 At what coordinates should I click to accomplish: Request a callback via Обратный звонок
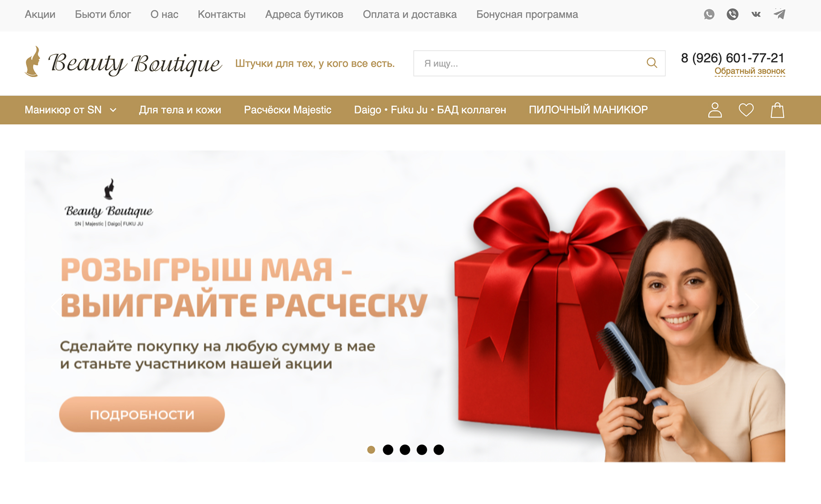pyautogui.click(x=750, y=71)
